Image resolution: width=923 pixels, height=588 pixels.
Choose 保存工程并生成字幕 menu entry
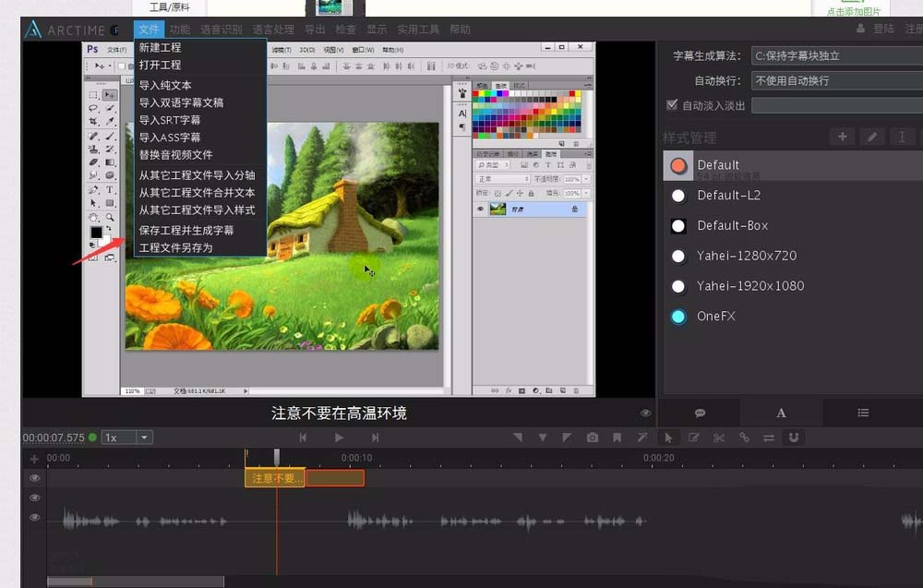200,230
